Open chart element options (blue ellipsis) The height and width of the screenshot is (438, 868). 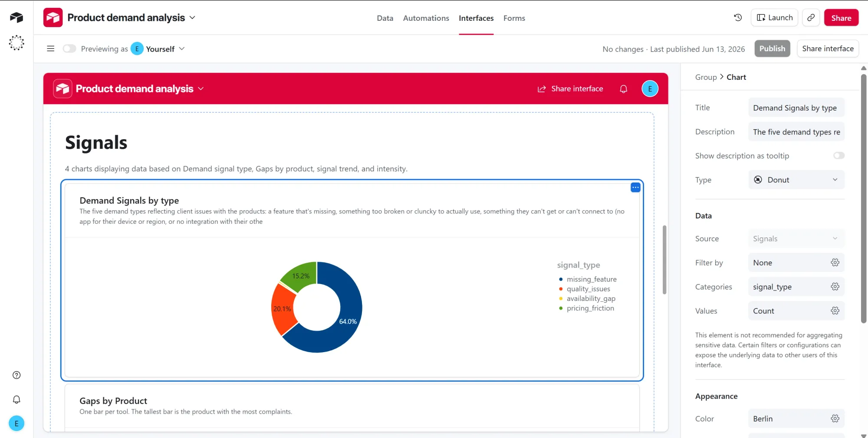point(635,187)
